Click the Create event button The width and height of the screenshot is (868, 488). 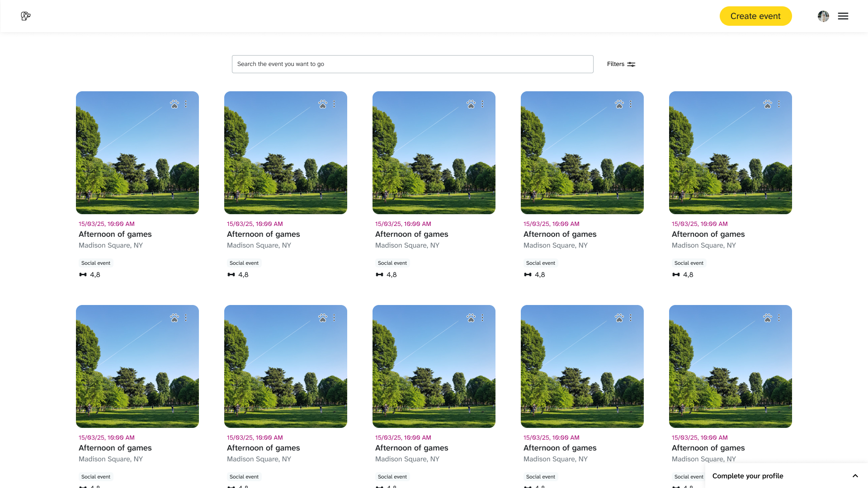coord(755,16)
